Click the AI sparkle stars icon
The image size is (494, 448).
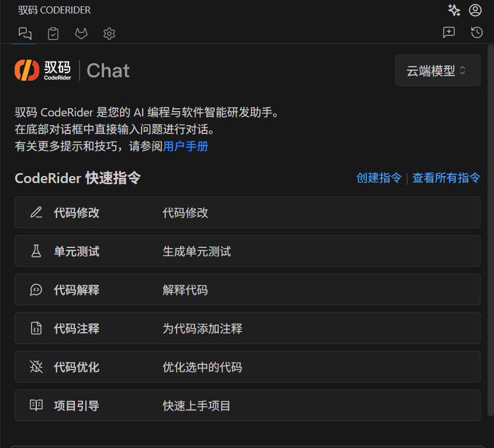(454, 10)
